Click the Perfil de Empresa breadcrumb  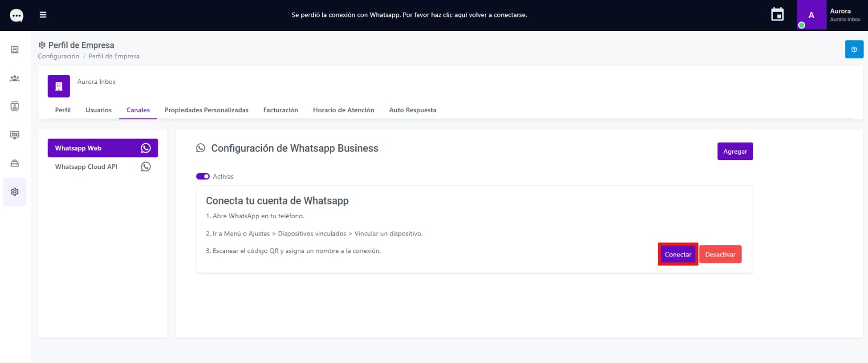click(x=114, y=56)
